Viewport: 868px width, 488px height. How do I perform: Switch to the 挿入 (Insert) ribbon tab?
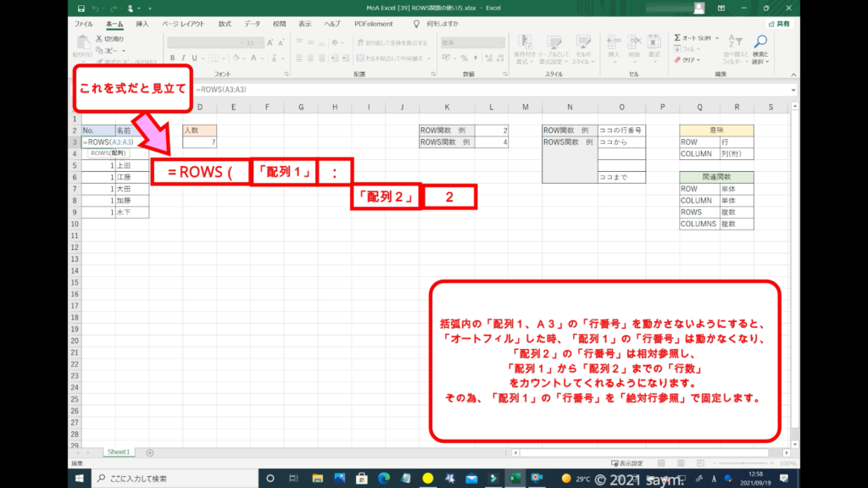[x=142, y=24]
